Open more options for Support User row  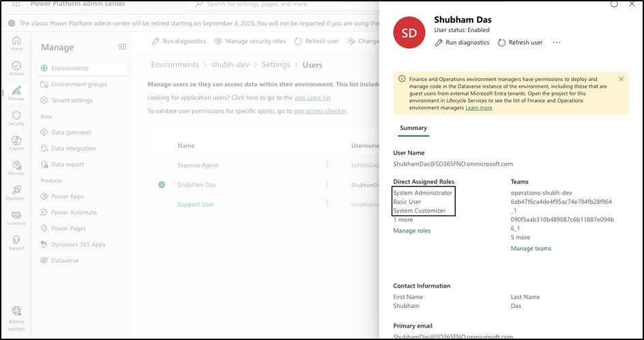327,204
